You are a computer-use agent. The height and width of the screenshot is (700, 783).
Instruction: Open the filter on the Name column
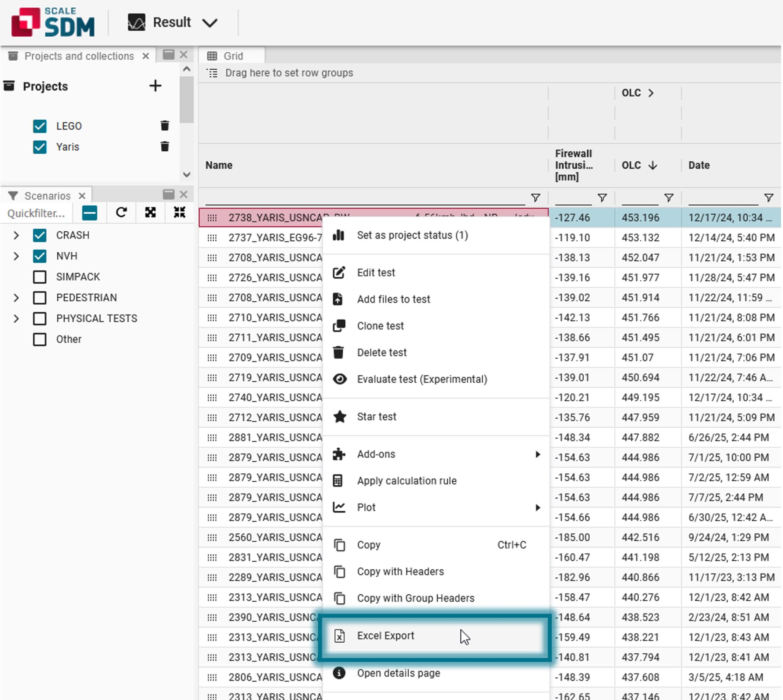535,197
